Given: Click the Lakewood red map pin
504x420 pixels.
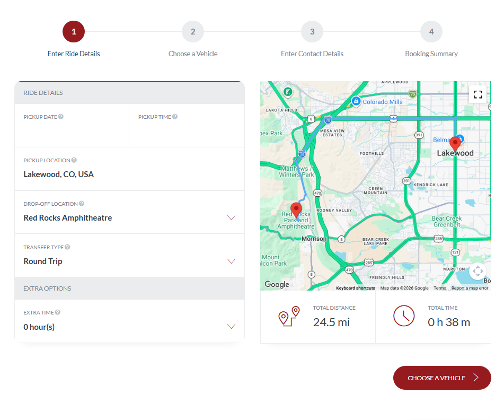Looking at the screenshot, I should 455,144.
